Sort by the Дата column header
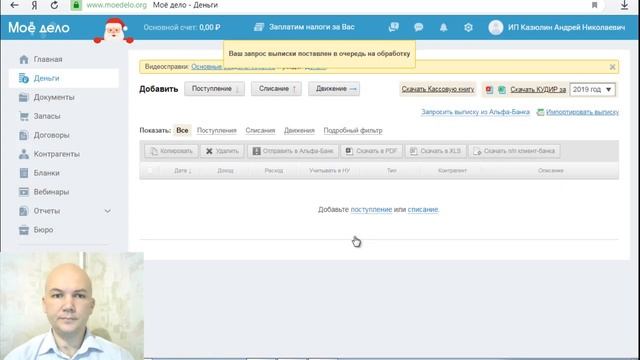Viewport: 640px width, 360px height. 182,171
